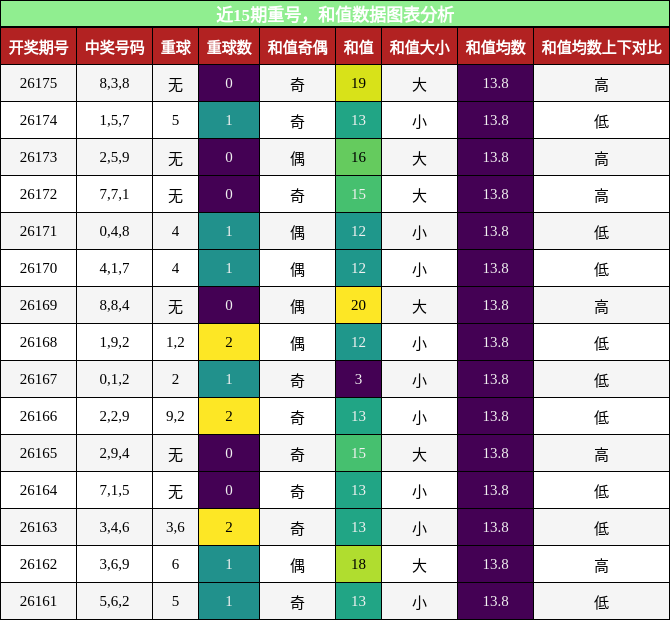Click winning numbers 8,3,8
Viewport: 670px width, 620px height.
(115, 83)
